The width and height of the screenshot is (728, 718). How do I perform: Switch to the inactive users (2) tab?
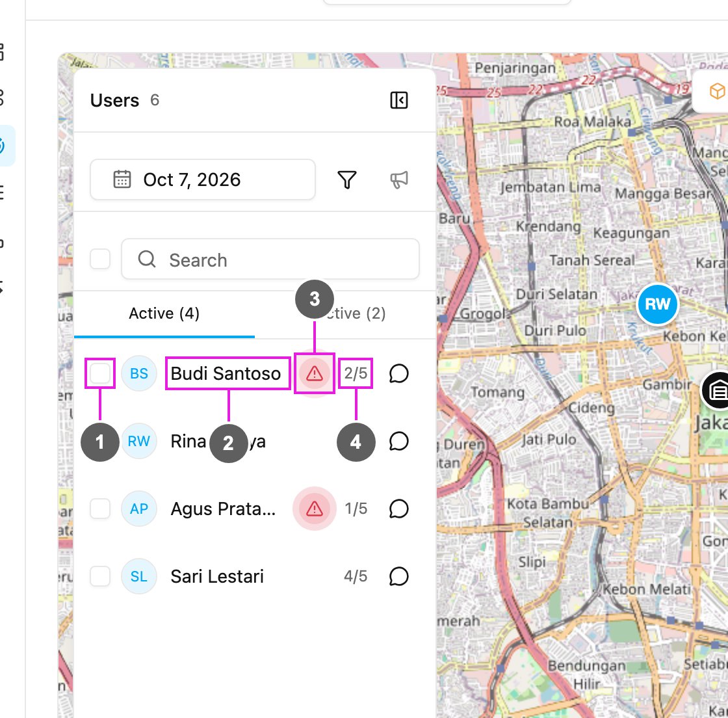point(345,314)
